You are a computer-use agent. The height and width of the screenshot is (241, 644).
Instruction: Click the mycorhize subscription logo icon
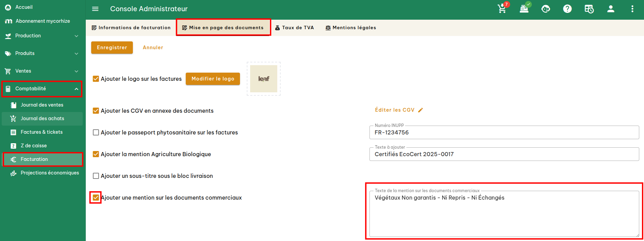click(8, 21)
